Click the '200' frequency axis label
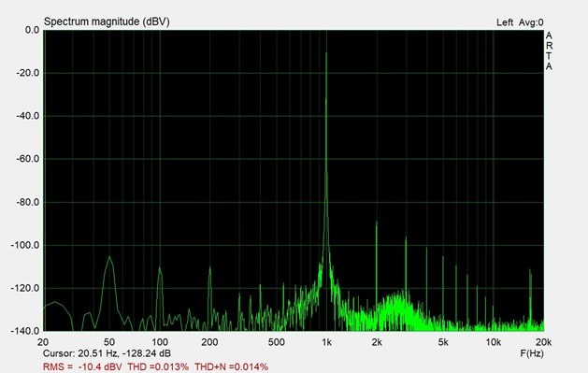 [x=209, y=342]
